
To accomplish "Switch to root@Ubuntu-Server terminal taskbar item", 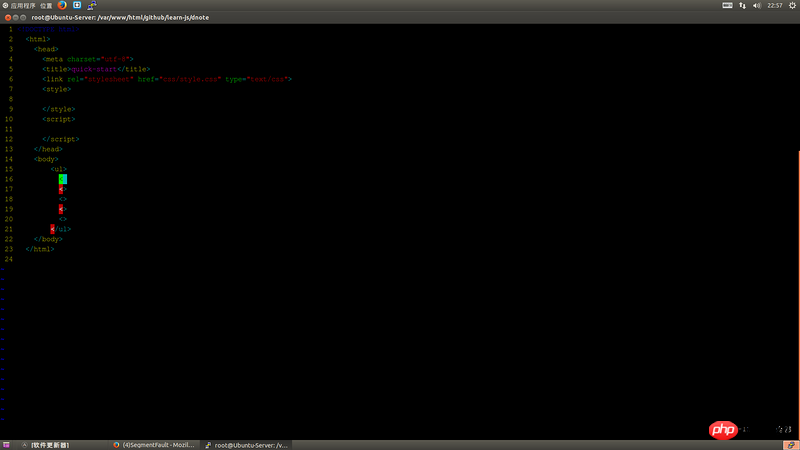I will (247, 445).
